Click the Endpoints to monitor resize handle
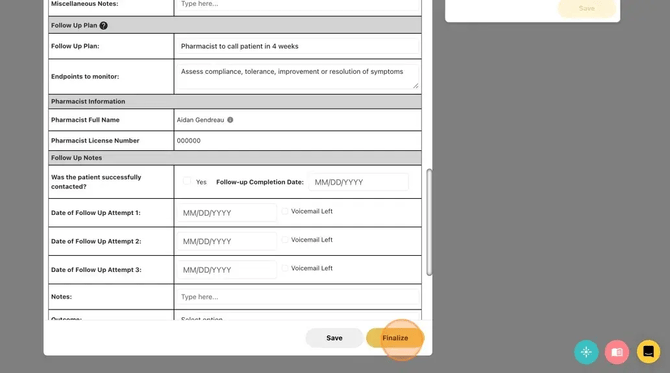670x373 pixels. (x=415, y=85)
